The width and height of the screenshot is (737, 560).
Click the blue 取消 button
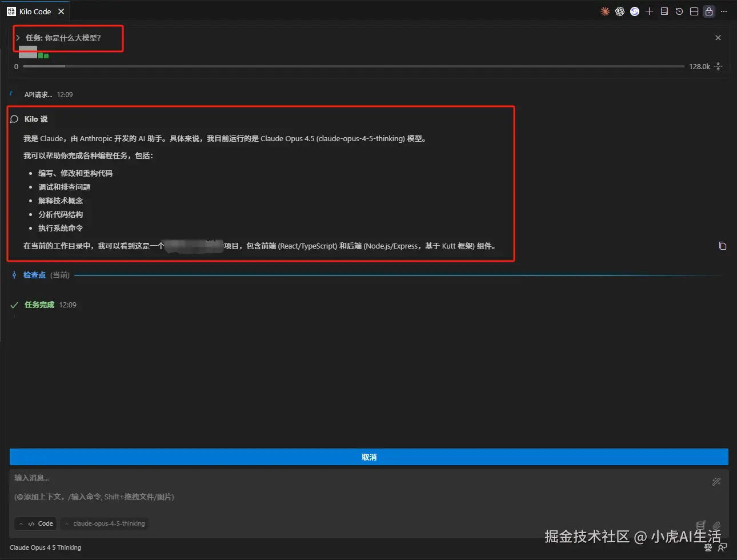(x=369, y=457)
